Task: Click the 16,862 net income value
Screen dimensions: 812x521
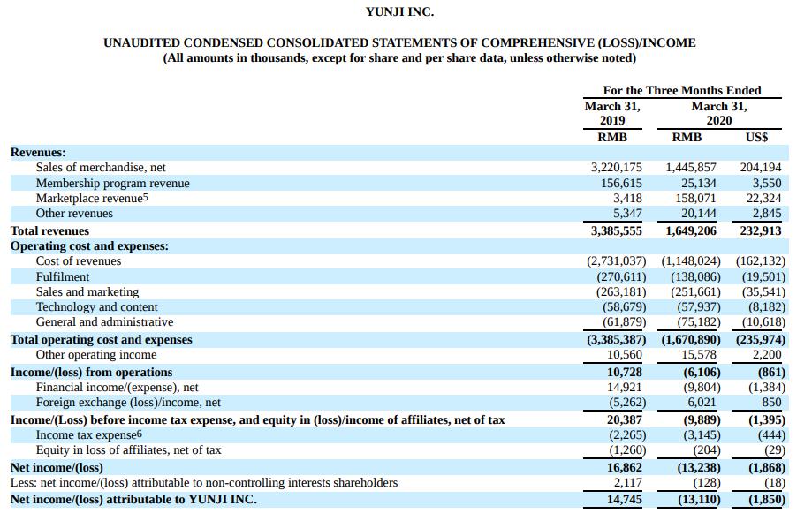Action: tap(625, 468)
